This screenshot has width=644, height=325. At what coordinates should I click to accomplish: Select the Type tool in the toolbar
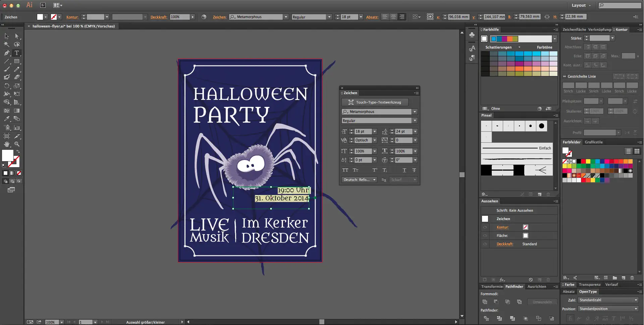pos(17,53)
